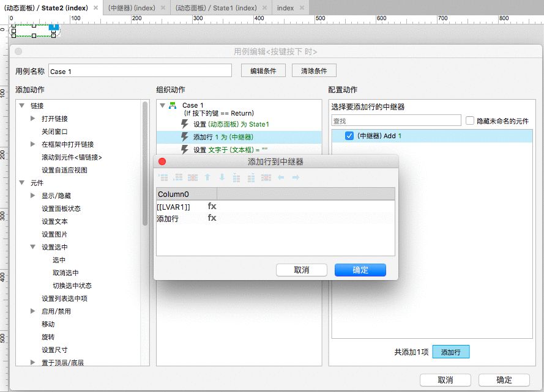Image resolution: width=544 pixels, height=392 pixels.
Task: Click the delete row icon
Action: [193, 177]
